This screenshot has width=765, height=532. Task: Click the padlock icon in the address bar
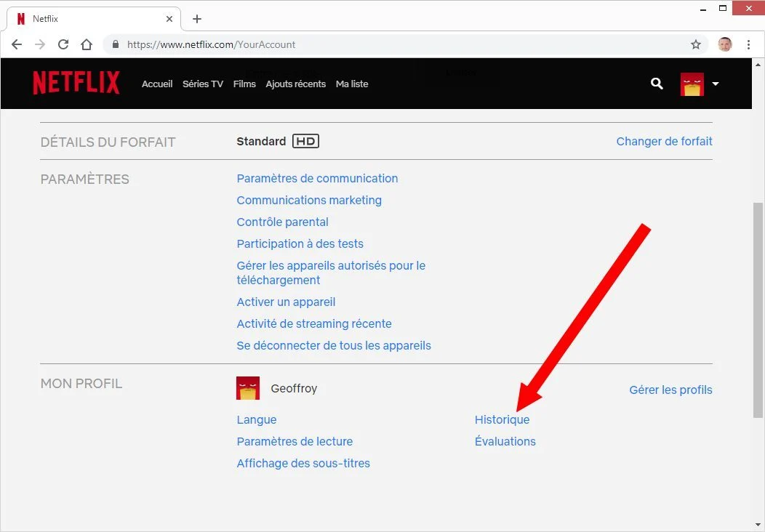[x=115, y=44]
